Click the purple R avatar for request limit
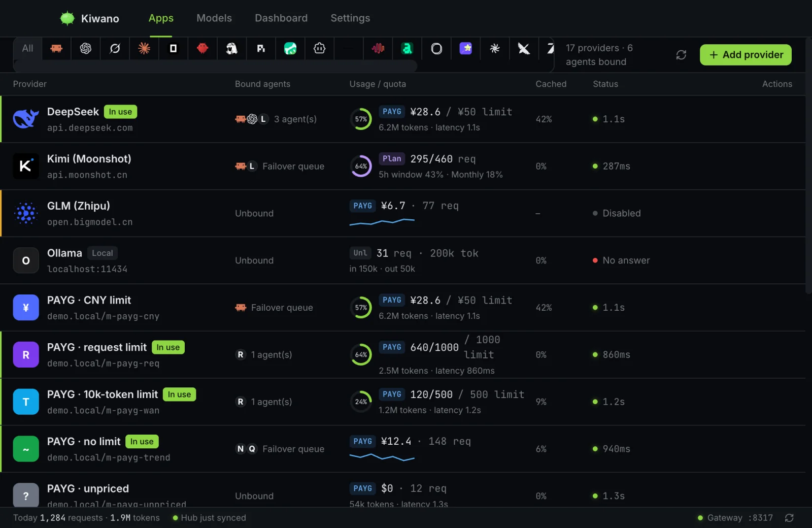The width and height of the screenshot is (812, 528). (26, 355)
